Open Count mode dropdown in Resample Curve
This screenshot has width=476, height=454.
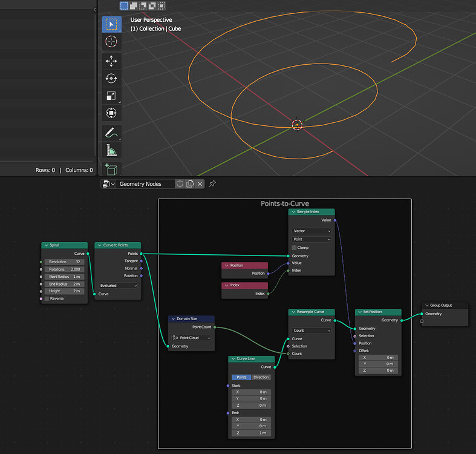311,331
